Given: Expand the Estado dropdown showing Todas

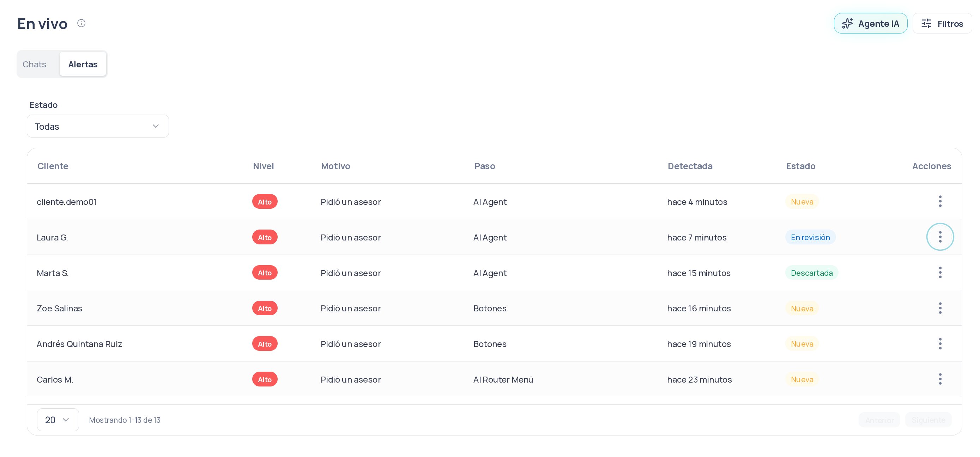Looking at the screenshot, I should click(98, 126).
